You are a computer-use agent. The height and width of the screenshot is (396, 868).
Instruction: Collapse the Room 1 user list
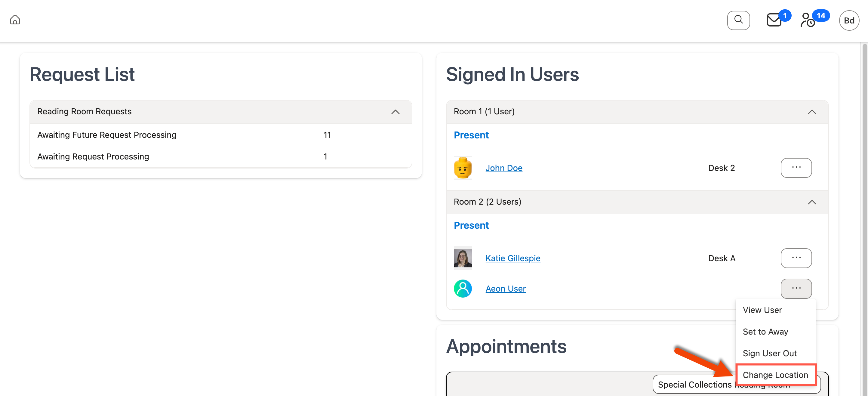tap(811, 112)
